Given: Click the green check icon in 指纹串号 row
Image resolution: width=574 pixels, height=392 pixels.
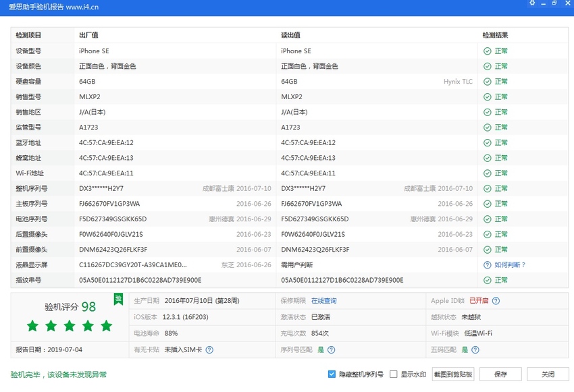Looking at the screenshot, I should [x=488, y=280].
